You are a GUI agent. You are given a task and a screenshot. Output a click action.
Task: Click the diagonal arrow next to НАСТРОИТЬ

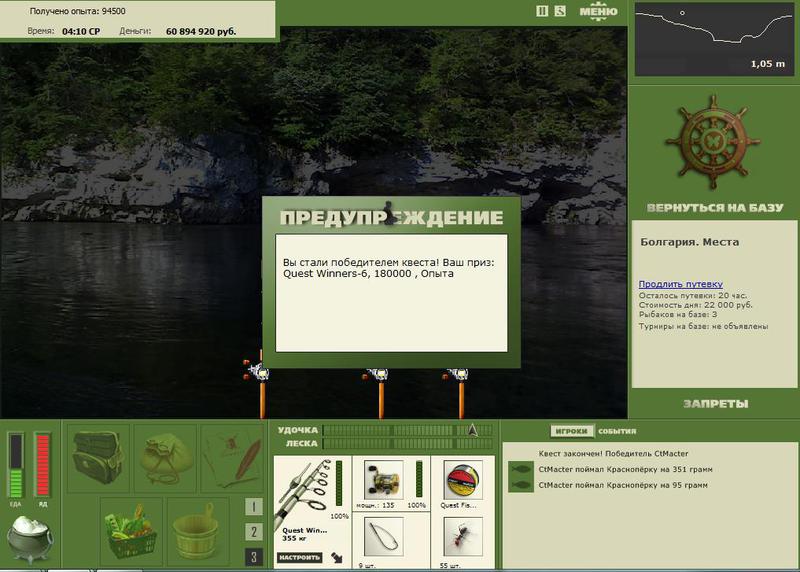[x=337, y=557]
